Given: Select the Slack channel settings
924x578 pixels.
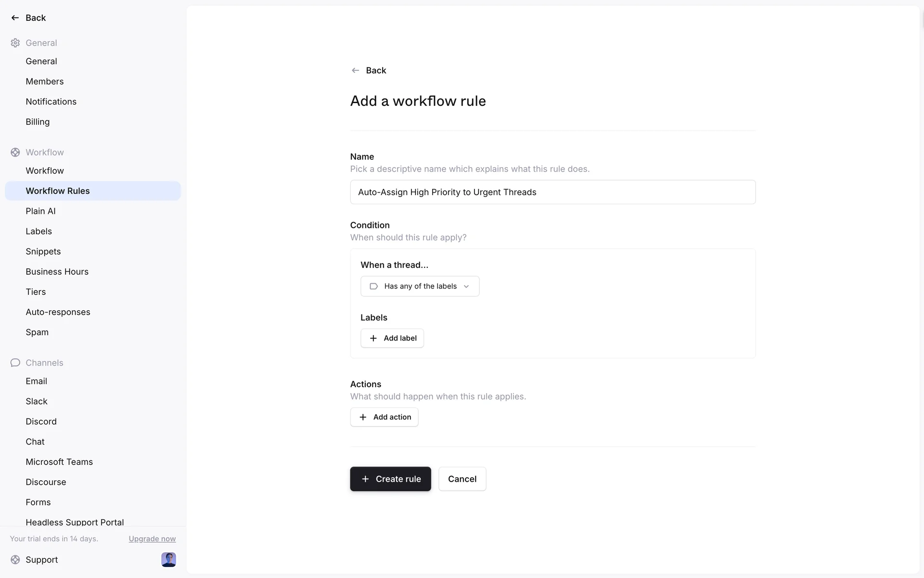Looking at the screenshot, I should [x=37, y=401].
